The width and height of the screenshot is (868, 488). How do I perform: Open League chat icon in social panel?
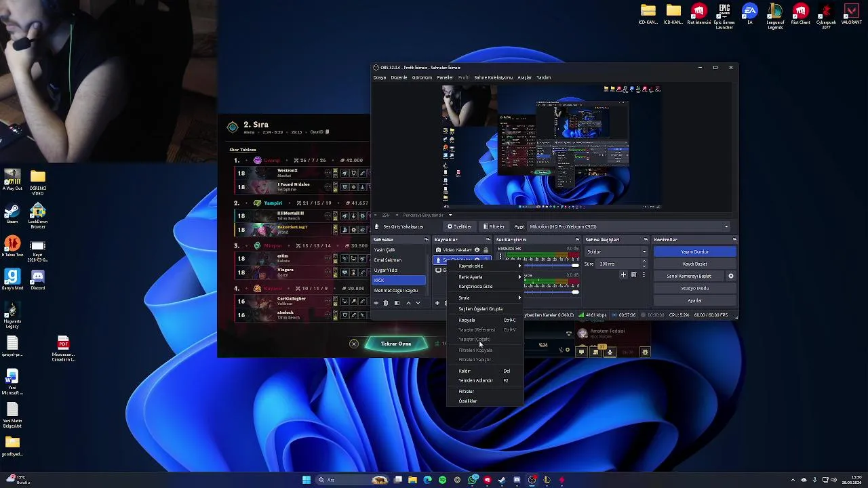(581, 352)
